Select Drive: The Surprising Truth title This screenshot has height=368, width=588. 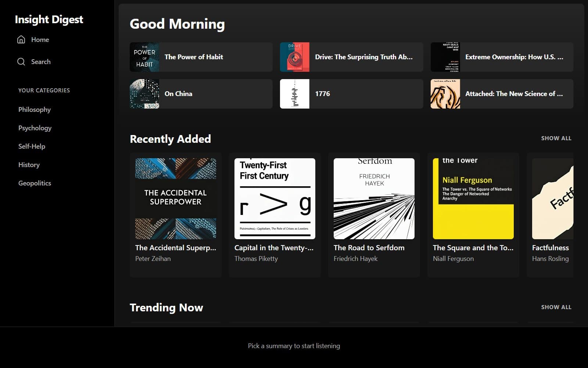pos(364,57)
